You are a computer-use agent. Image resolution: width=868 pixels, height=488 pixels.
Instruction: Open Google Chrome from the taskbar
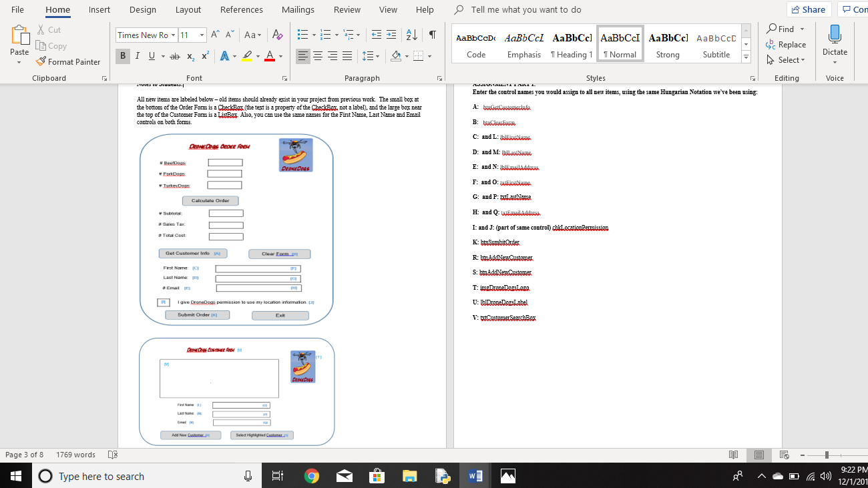tap(311, 476)
